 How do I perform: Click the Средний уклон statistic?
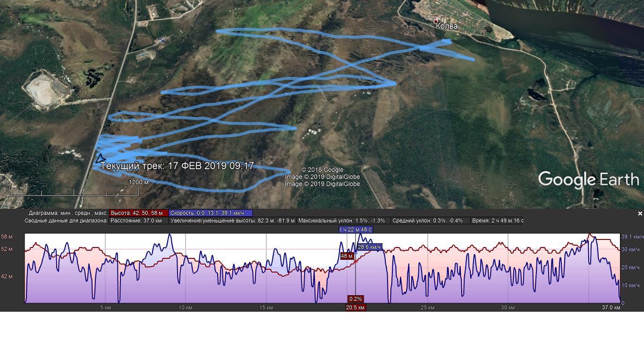(x=430, y=221)
